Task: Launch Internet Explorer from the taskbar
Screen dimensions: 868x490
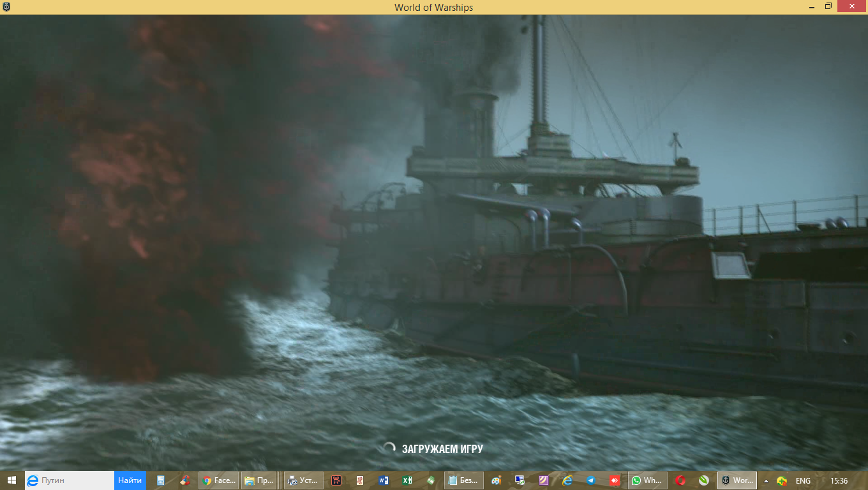Action: point(567,480)
